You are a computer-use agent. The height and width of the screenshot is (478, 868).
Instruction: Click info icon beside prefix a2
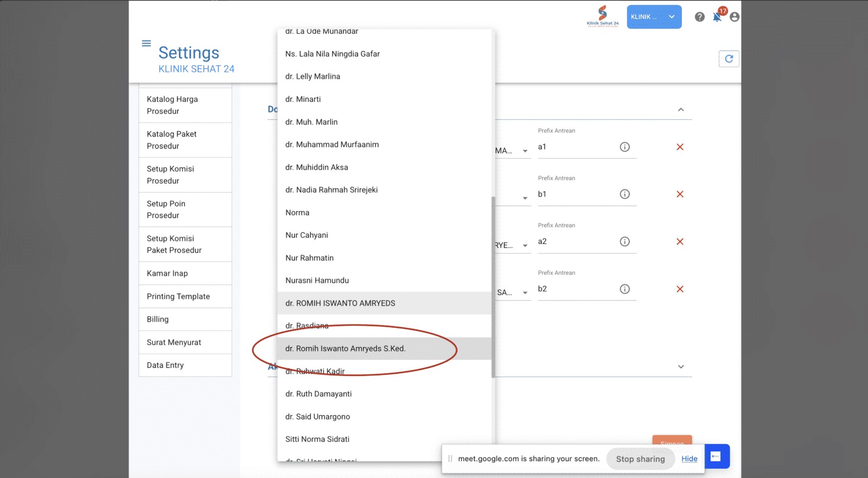coord(624,241)
